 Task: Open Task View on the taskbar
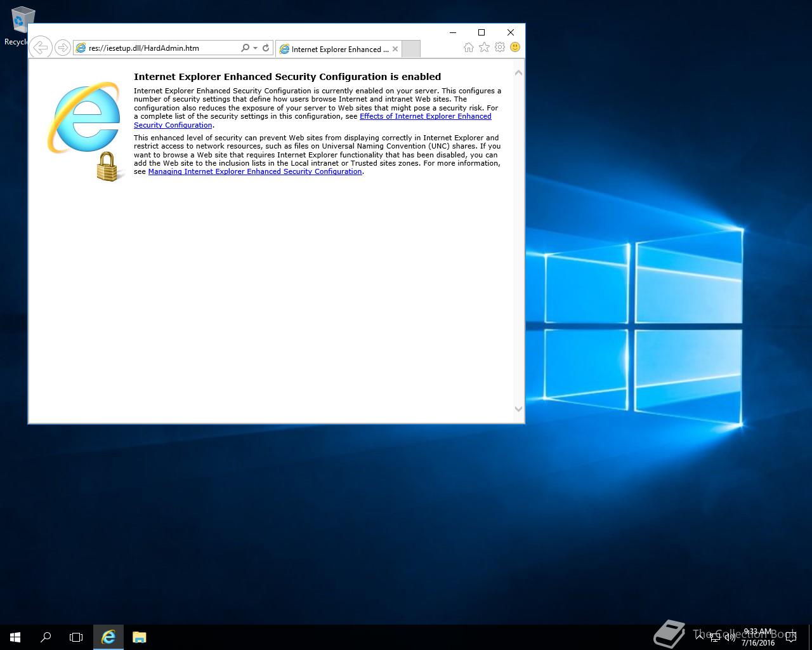(76, 637)
